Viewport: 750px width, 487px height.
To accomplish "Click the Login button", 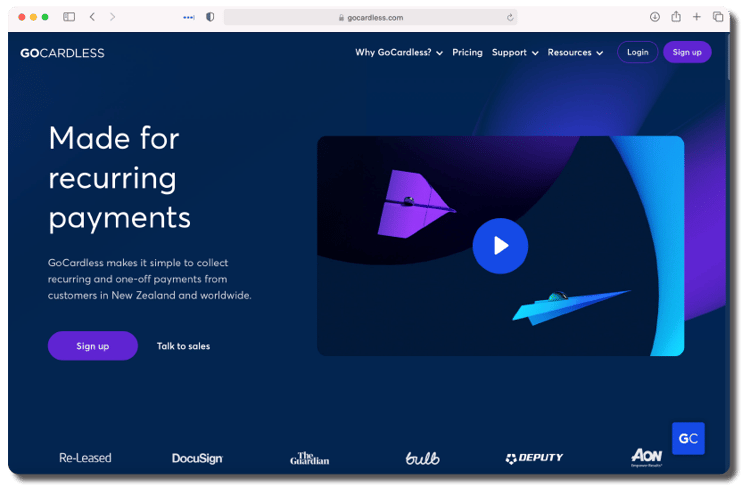I will (637, 53).
